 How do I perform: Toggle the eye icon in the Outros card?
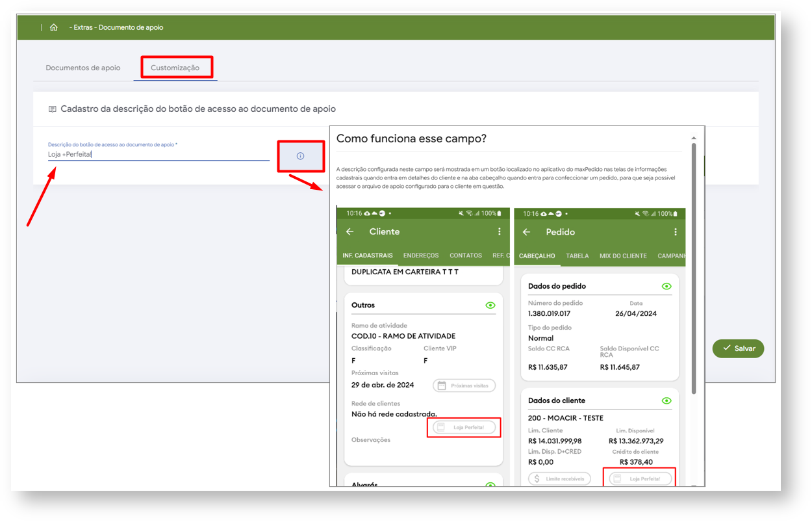[x=490, y=306]
